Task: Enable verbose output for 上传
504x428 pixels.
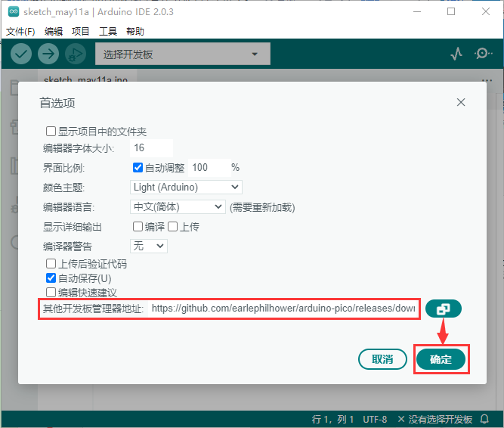Action: coord(172,226)
